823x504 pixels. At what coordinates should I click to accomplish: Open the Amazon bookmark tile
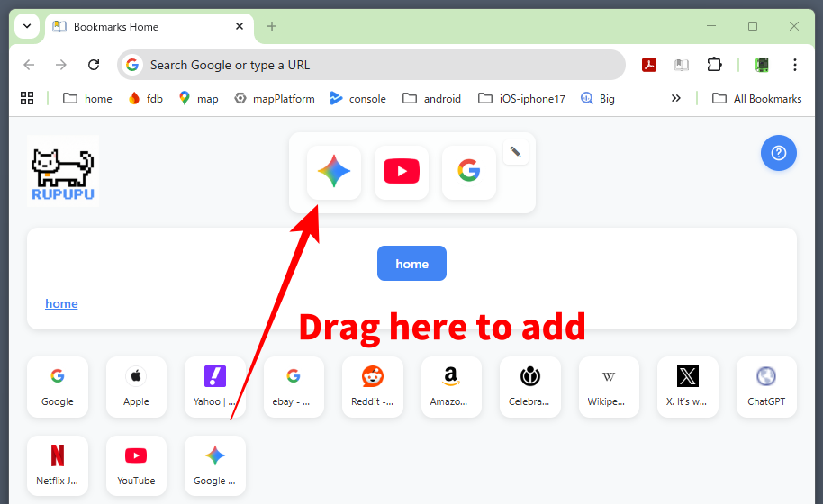click(451, 387)
